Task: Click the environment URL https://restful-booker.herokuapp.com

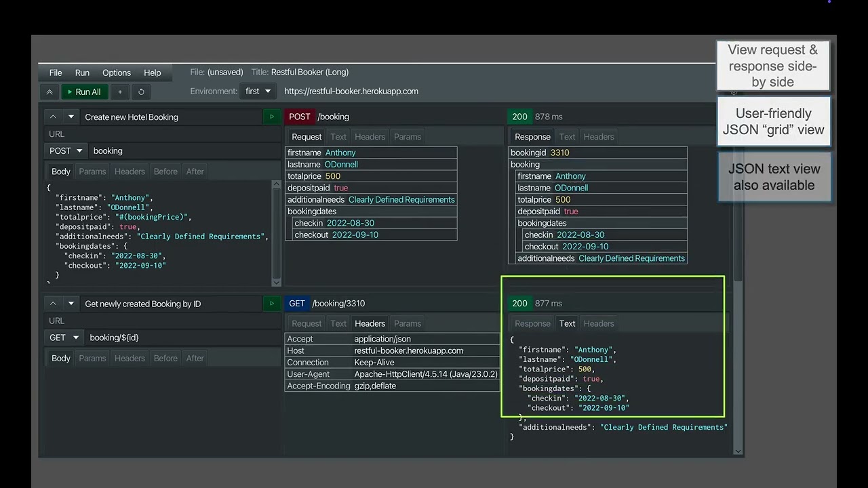Action: [x=351, y=91]
